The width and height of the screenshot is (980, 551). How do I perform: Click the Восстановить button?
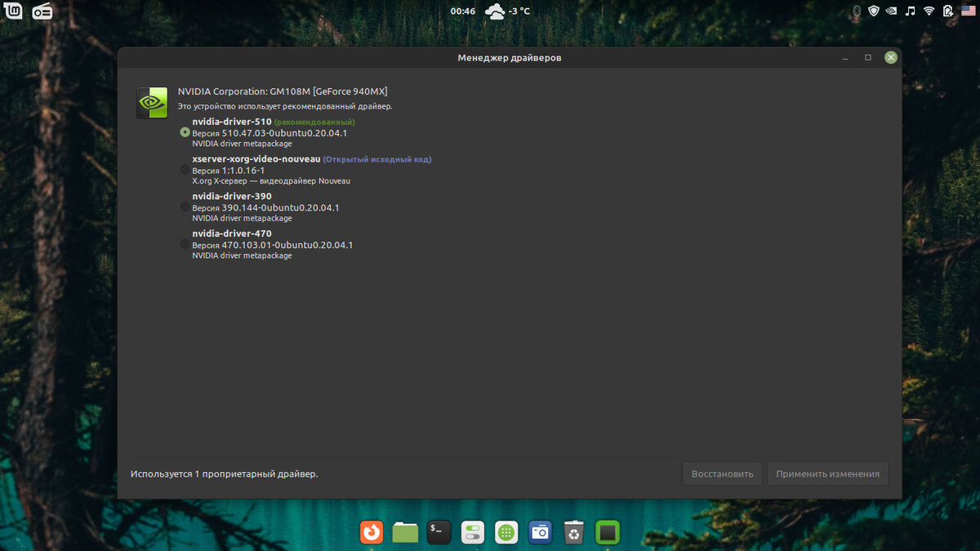click(723, 473)
